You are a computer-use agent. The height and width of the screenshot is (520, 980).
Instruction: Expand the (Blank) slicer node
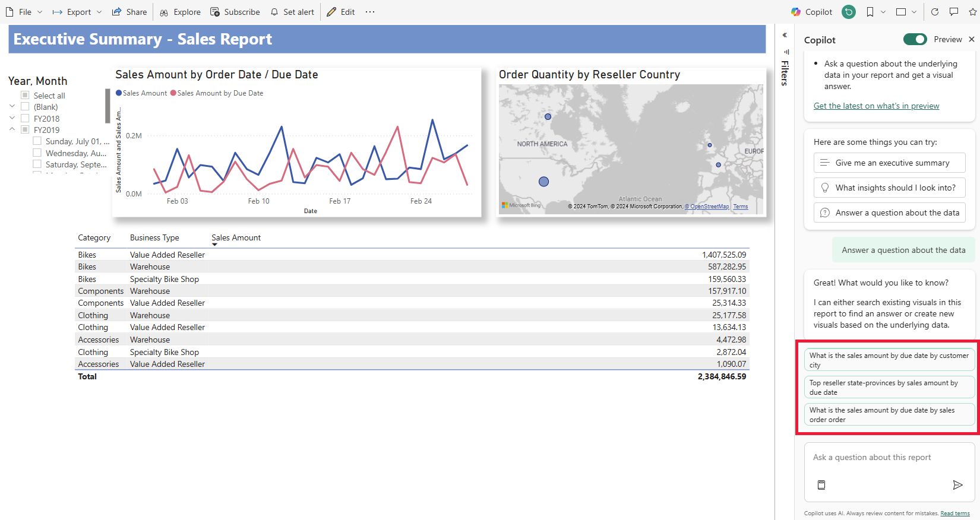pos(12,106)
